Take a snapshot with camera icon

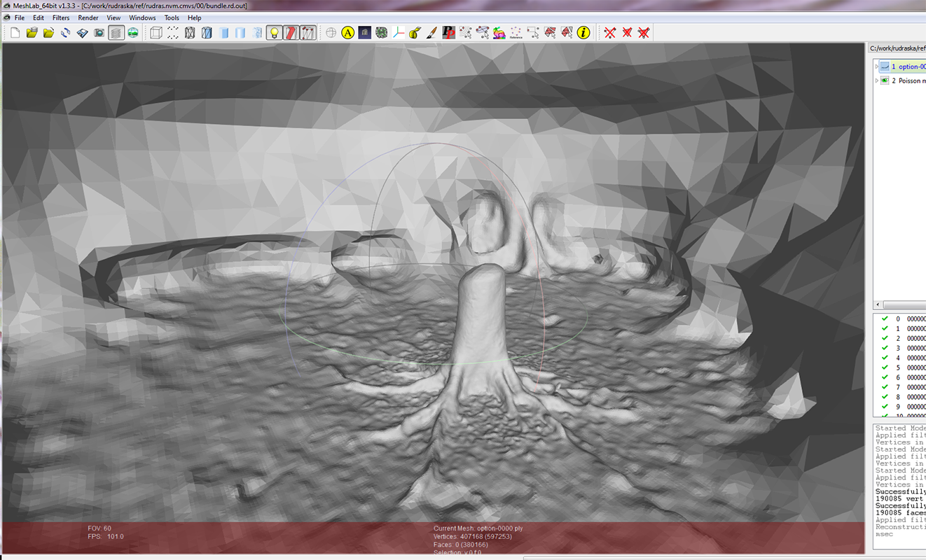pyautogui.click(x=99, y=33)
